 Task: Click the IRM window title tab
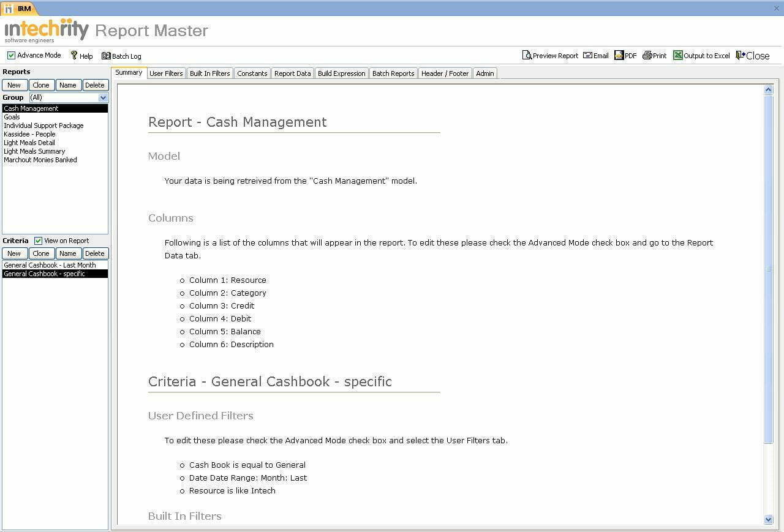(x=20, y=9)
